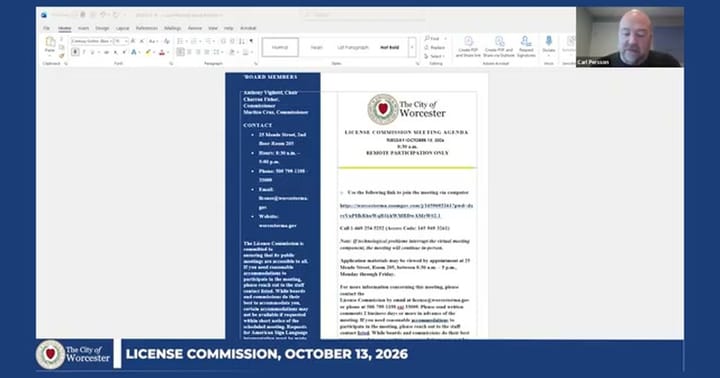The width and height of the screenshot is (720, 378).
Task: Apply the List Paragraph style
Action: [x=353, y=47]
